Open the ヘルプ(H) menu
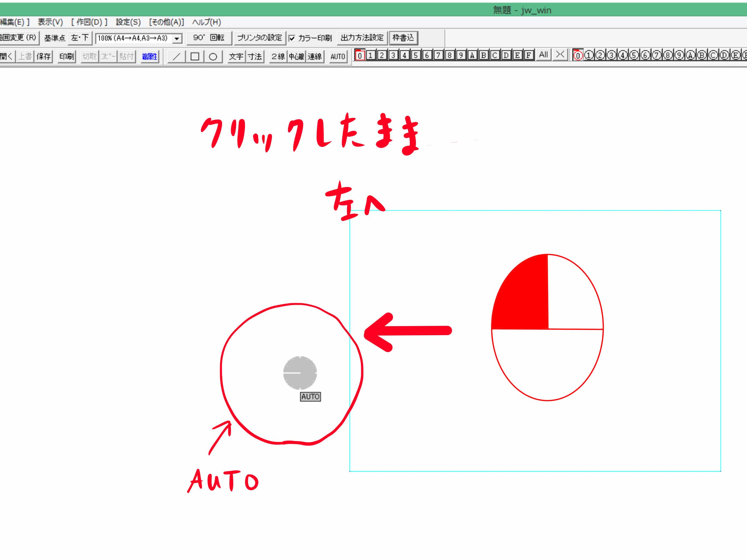This screenshot has width=747, height=560. pos(206,22)
